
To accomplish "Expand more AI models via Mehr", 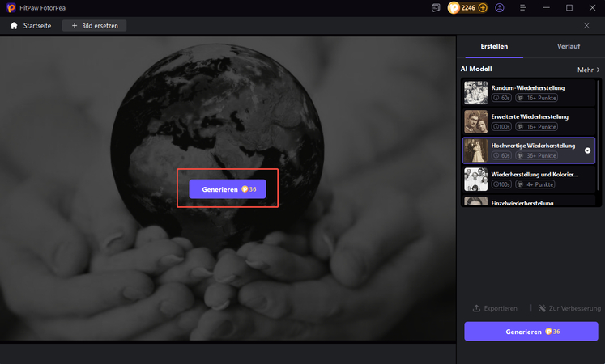I will coord(589,70).
